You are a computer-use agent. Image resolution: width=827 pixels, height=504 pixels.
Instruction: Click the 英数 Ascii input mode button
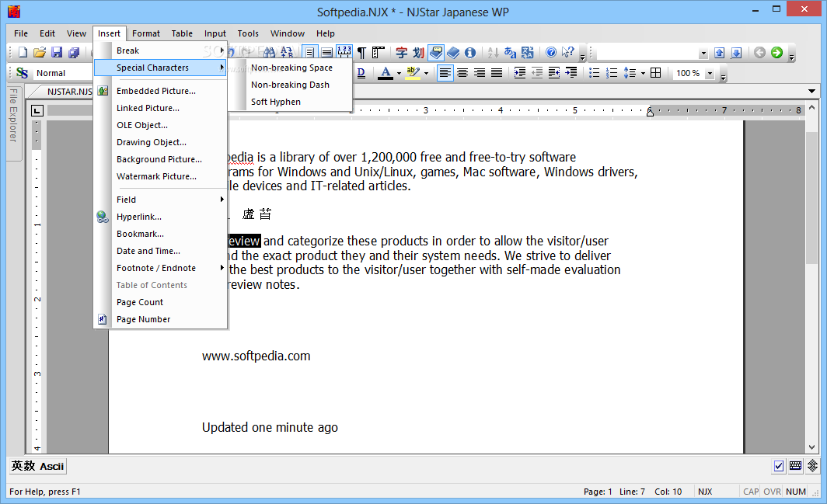[38, 466]
